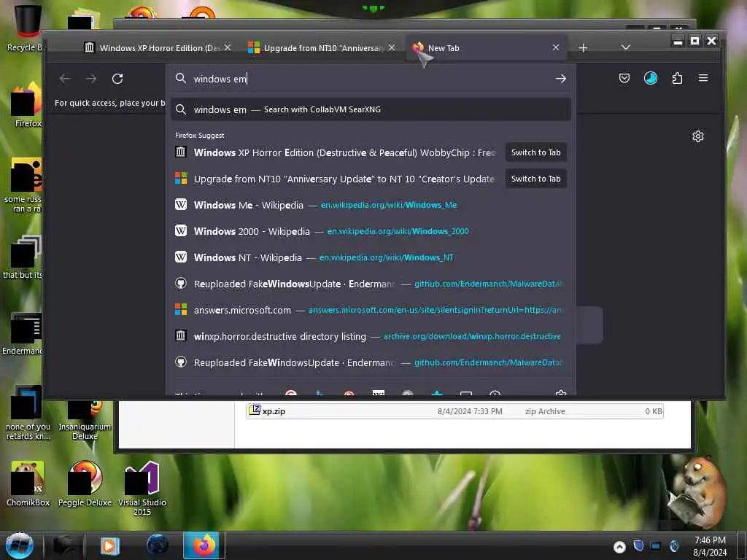Click the New Tab personalize gear icon
This screenshot has height=560, width=747.
698,136
